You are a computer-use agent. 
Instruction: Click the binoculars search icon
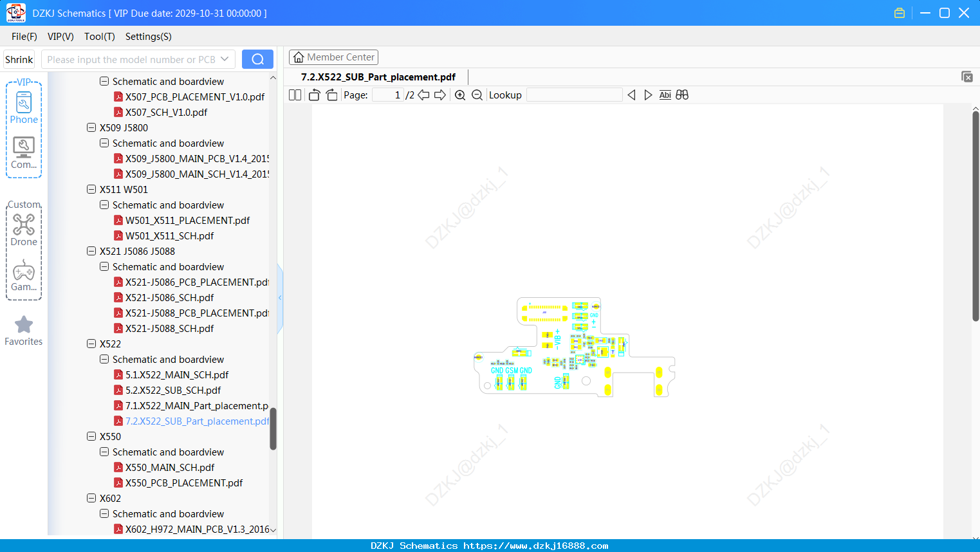(x=682, y=95)
